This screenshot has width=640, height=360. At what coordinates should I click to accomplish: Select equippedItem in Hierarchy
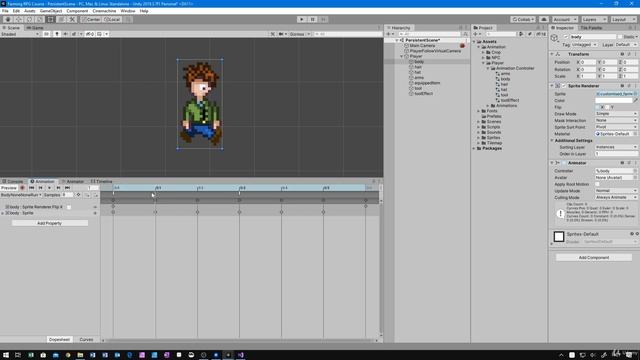coord(427,83)
